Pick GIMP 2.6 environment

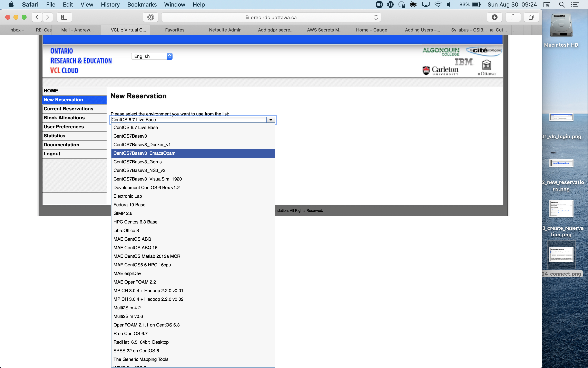tap(193, 213)
